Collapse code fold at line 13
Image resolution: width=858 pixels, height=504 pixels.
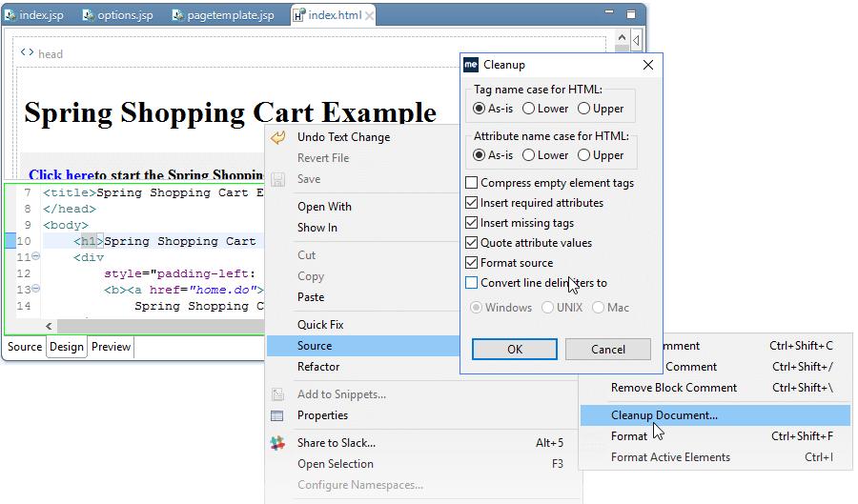tap(35, 288)
